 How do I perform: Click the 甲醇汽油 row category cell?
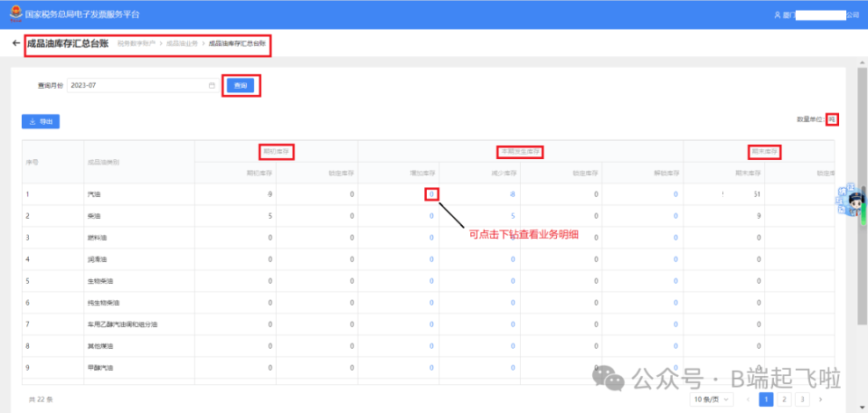(139, 368)
